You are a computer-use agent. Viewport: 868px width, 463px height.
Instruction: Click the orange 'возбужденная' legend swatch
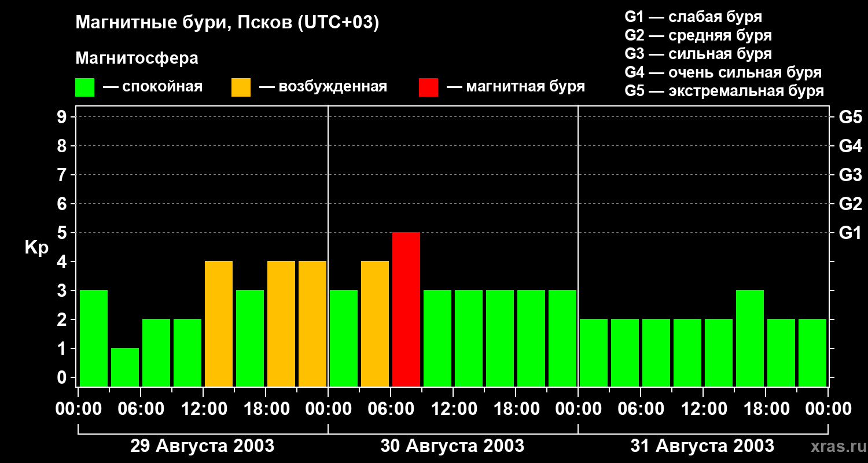pos(241,87)
